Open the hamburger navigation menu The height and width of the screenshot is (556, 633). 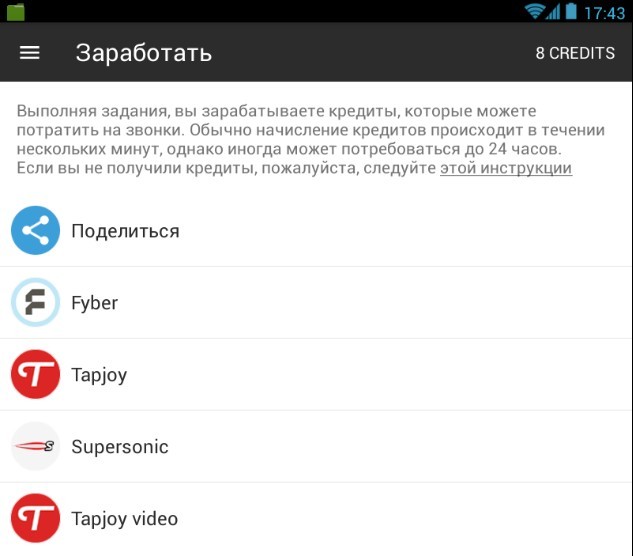coord(30,52)
